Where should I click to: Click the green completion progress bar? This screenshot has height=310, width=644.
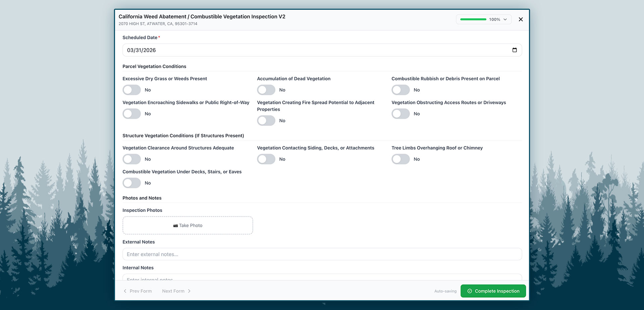click(x=473, y=19)
